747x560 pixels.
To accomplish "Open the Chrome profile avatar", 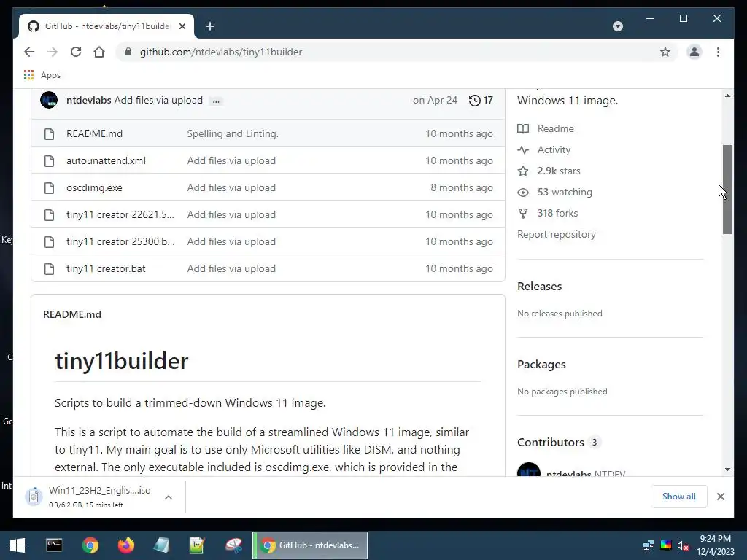I will pyautogui.click(x=694, y=52).
